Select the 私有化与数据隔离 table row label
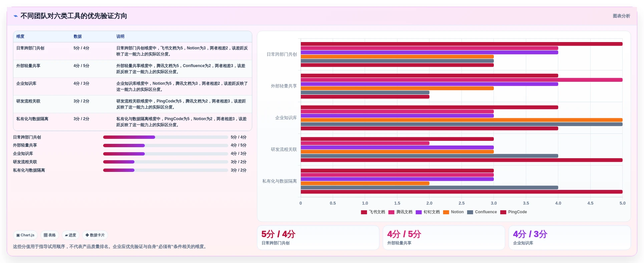644x263 pixels. pos(32,119)
